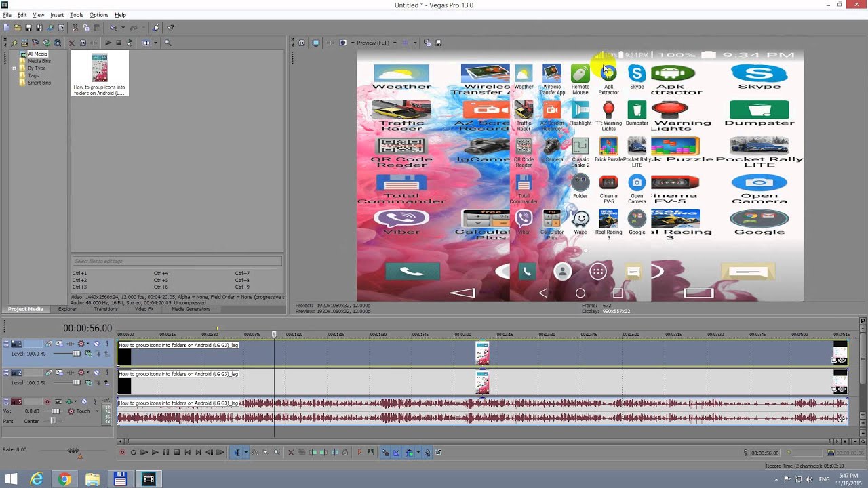
Task: Click track 1 Level slider handle
Action: click(x=77, y=354)
